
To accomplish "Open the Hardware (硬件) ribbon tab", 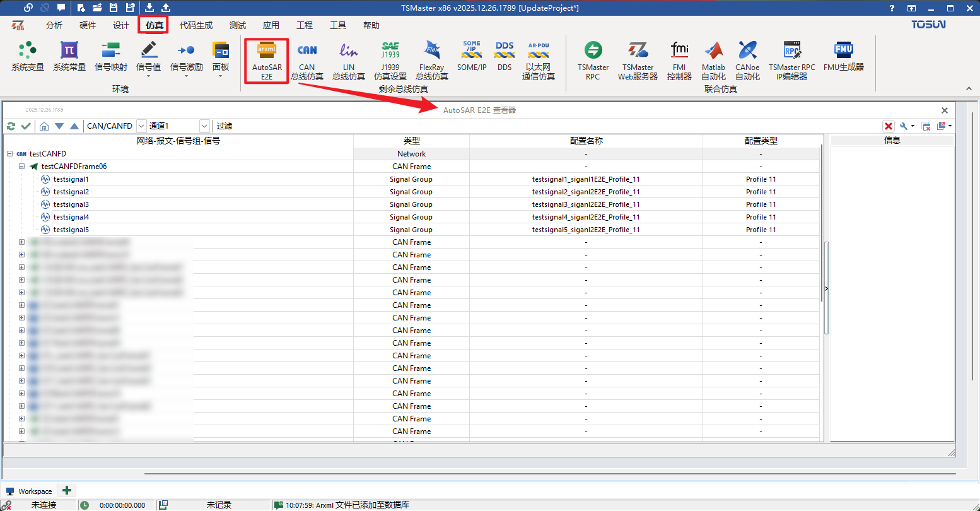I will (88, 25).
